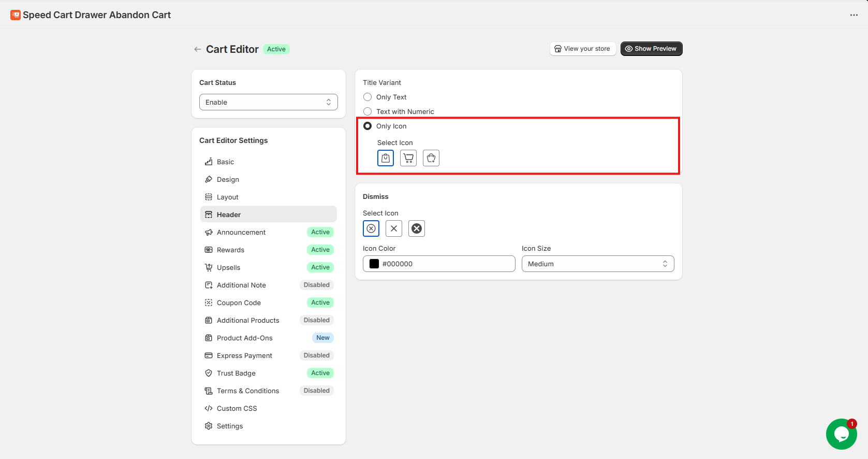This screenshot has height=459, width=868.
Task: Open the three-dot more options menu
Action: 854,15
